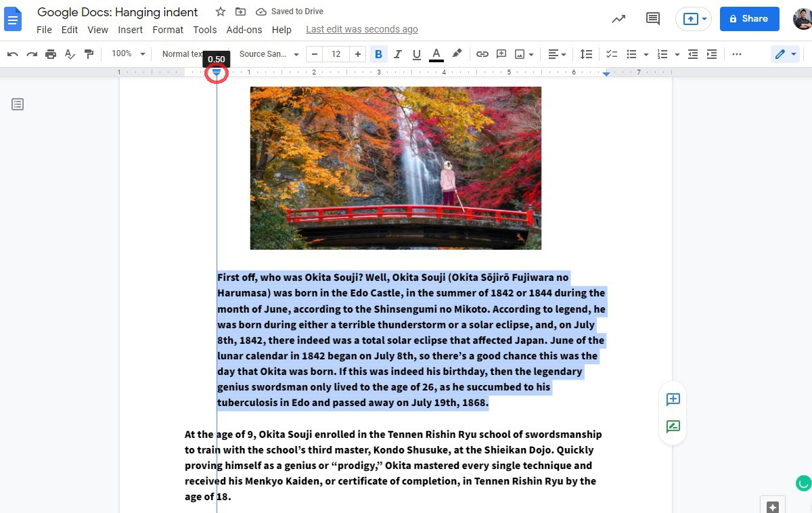Insert a comment from the toolbar
This screenshot has height=513, width=812.
click(x=501, y=53)
